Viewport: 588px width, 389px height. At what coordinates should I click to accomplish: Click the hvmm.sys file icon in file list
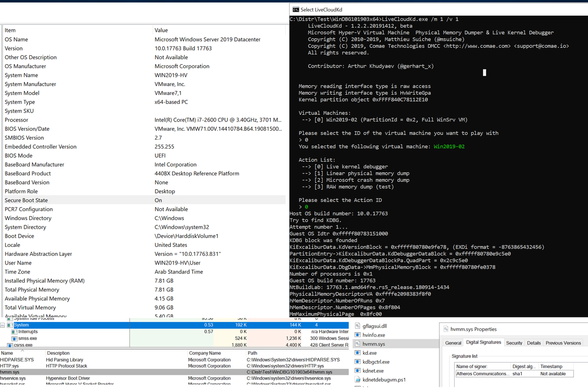357,344
